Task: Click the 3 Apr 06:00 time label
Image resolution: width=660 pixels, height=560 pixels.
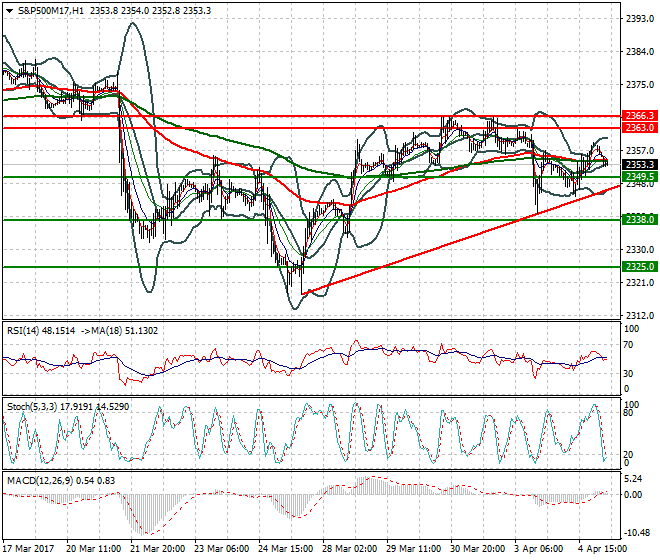Action: (538, 549)
